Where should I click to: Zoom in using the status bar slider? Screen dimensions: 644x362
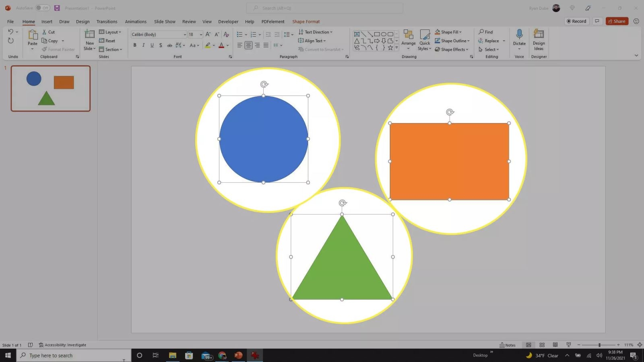pyautogui.click(x=619, y=345)
